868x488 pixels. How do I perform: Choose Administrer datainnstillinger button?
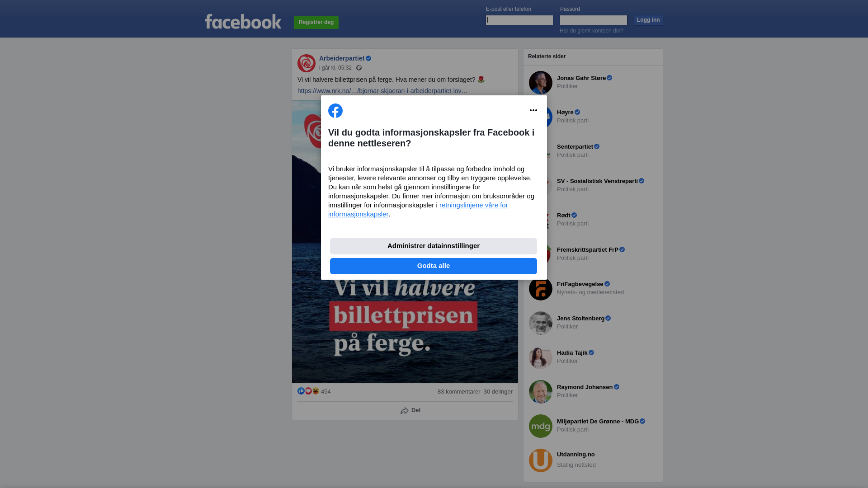pos(434,246)
